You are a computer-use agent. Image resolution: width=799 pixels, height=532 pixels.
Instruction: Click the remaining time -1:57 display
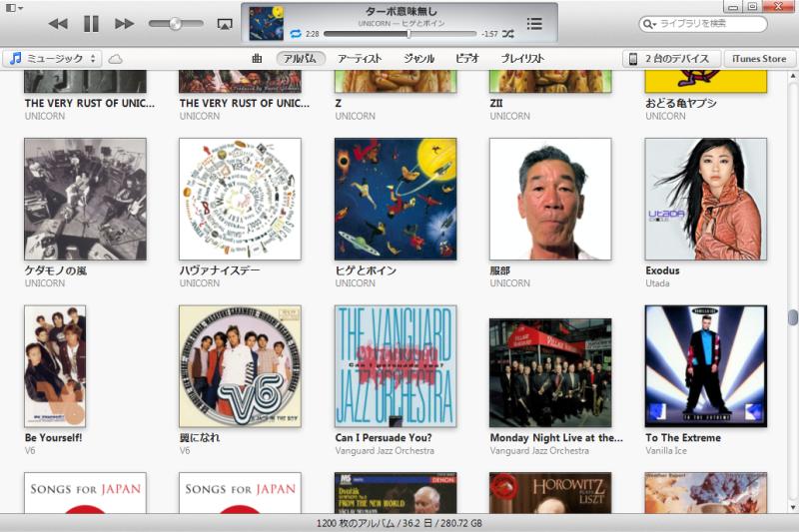click(489, 34)
